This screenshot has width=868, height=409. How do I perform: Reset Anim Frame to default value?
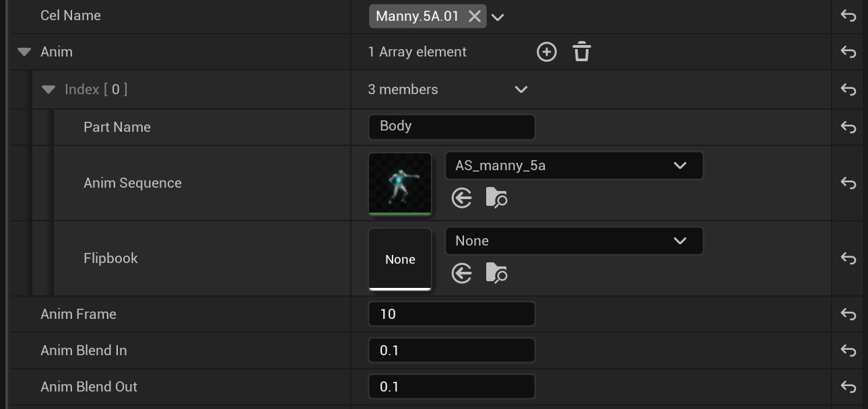tap(848, 313)
